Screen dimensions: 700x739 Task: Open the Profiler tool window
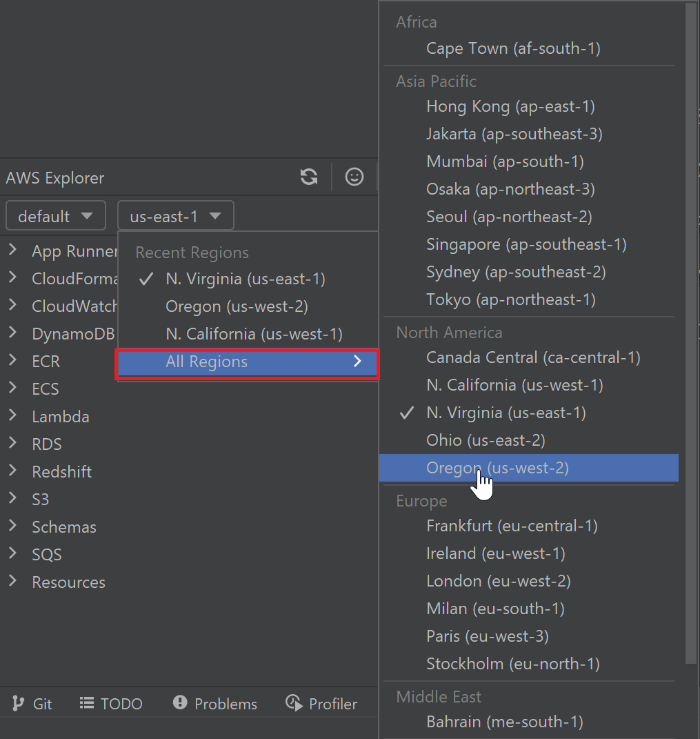click(321, 704)
